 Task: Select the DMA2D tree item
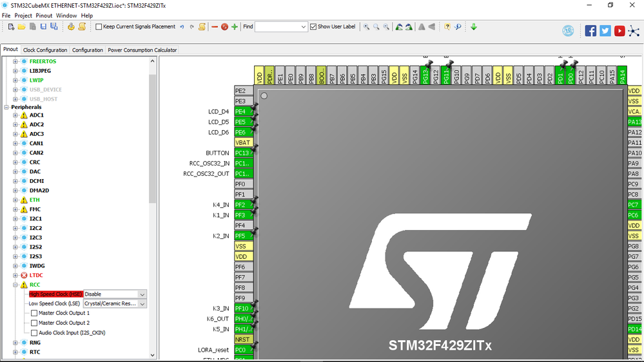39,191
